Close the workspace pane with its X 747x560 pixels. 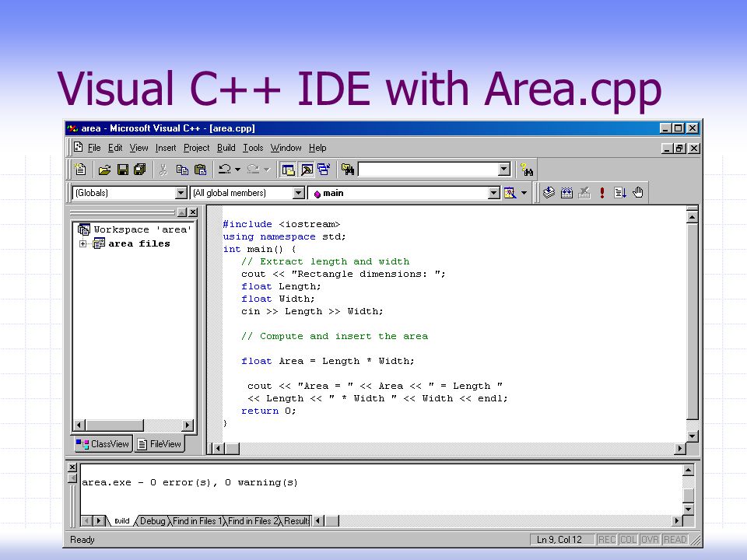click(x=193, y=212)
